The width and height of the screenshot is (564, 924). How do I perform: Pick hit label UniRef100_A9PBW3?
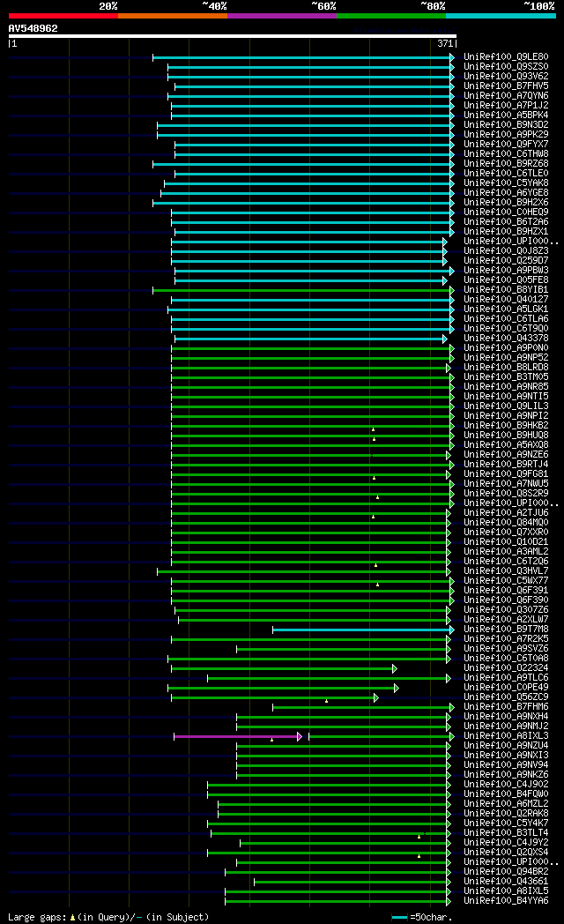[506, 271]
